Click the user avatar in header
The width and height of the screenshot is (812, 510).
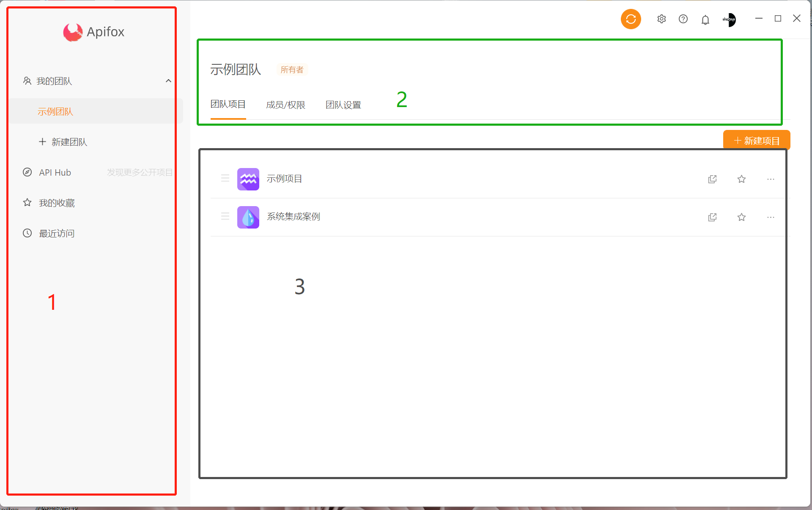point(729,19)
